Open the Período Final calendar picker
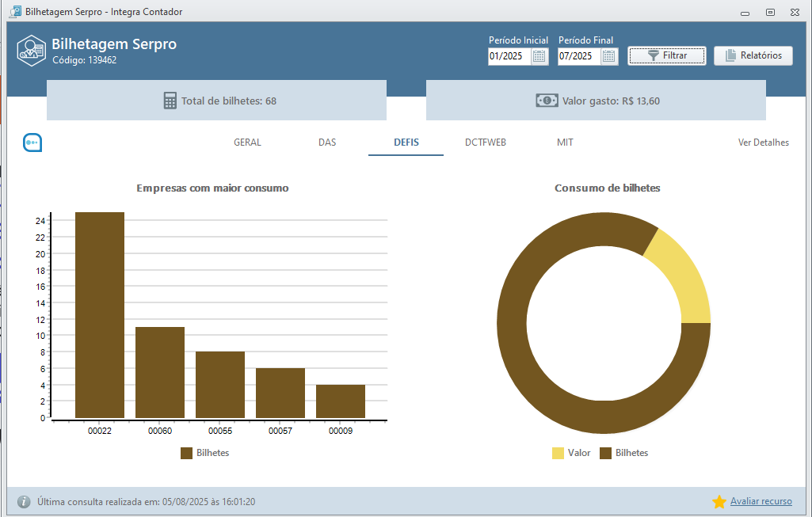The height and width of the screenshot is (517, 812). (609, 56)
